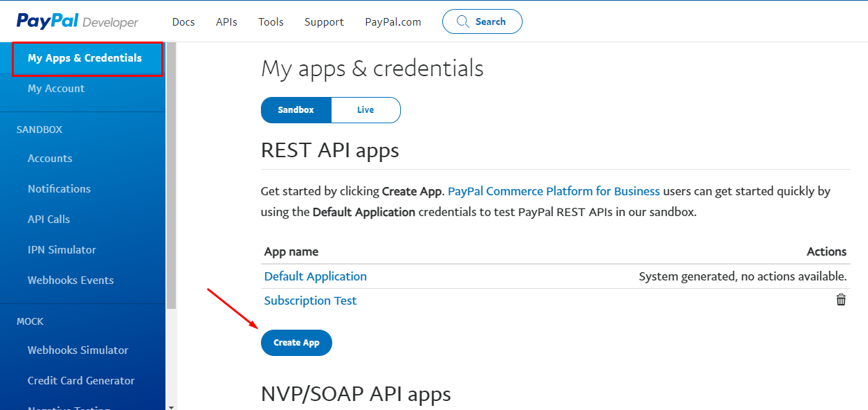Image resolution: width=868 pixels, height=410 pixels.
Task: Select My Account in sidebar
Action: 56,89
